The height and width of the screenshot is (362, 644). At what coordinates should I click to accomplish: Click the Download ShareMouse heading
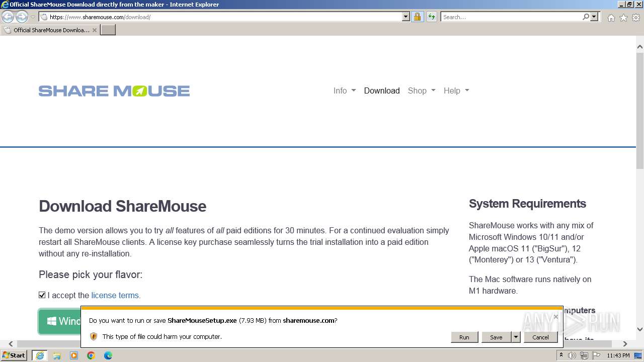click(123, 206)
